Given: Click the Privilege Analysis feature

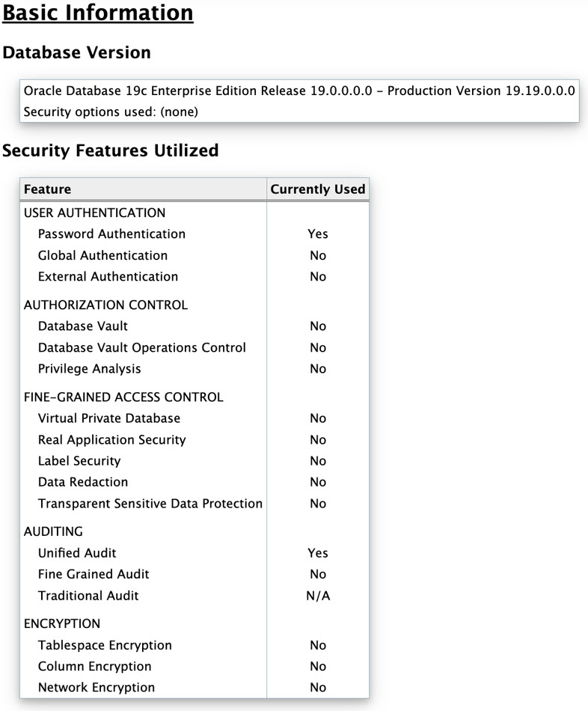Looking at the screenshot, I should click(89, 369).
